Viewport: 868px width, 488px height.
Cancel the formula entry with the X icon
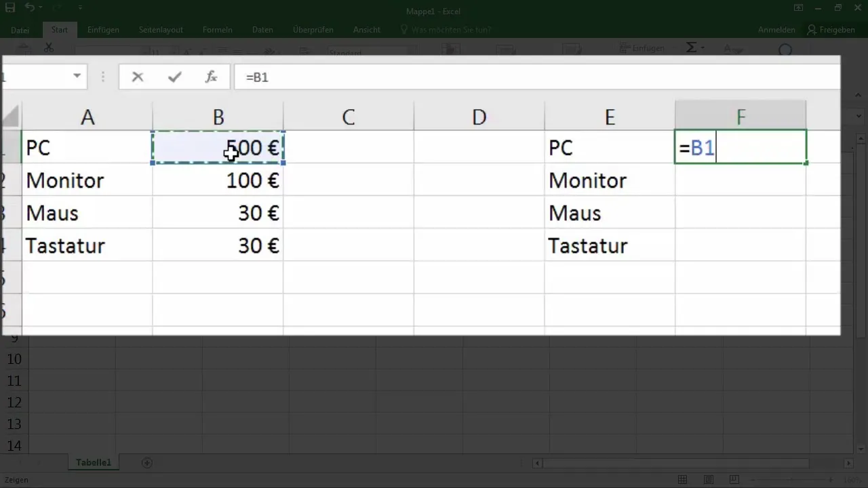coord(138,77)
